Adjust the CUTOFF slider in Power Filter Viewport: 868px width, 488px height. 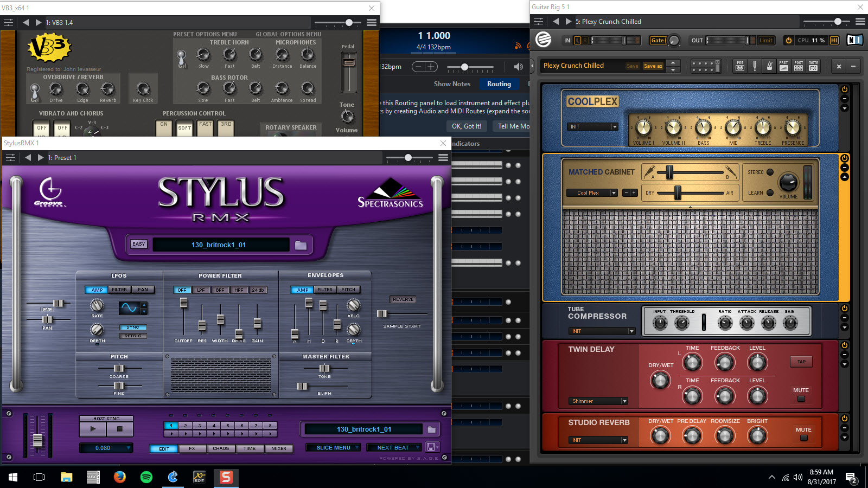pos(184,303)
